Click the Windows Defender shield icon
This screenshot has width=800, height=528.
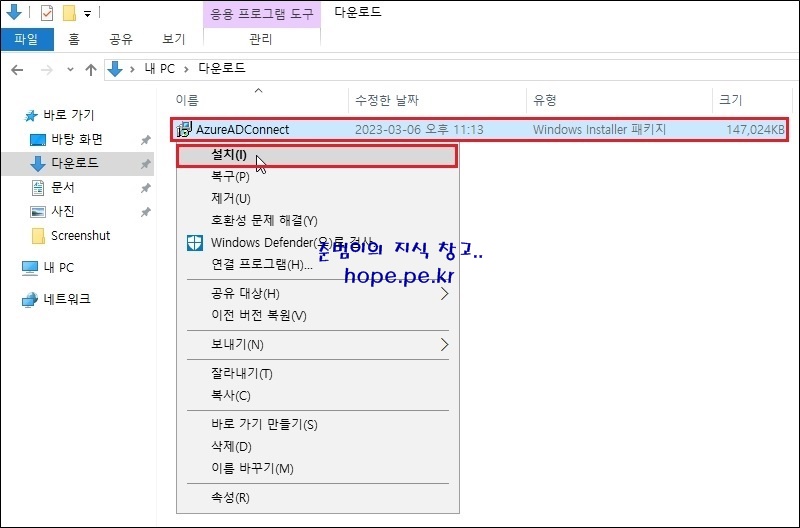pos(194,243)
